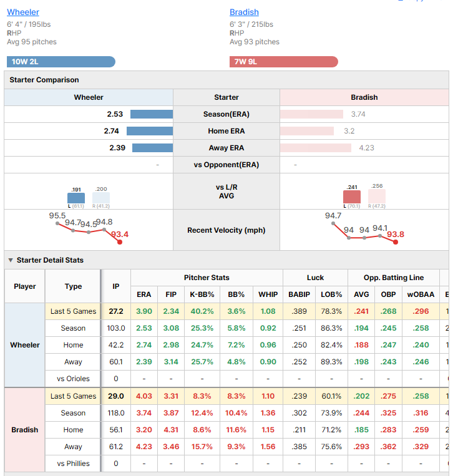Viewport: 453px width, 476px height.
Task: Click Bradish's season BB% 10.4%
Action: 236,413
